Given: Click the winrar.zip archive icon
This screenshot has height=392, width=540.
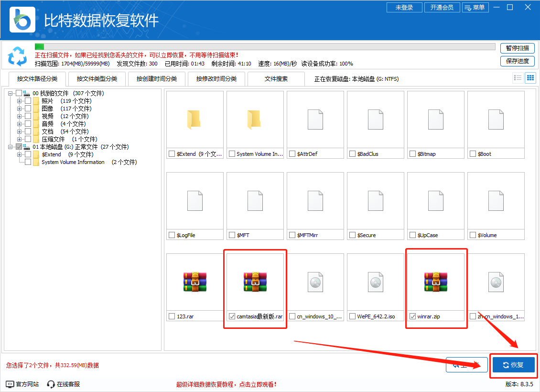Looking at the screenshot, I should tap(435, 282).
